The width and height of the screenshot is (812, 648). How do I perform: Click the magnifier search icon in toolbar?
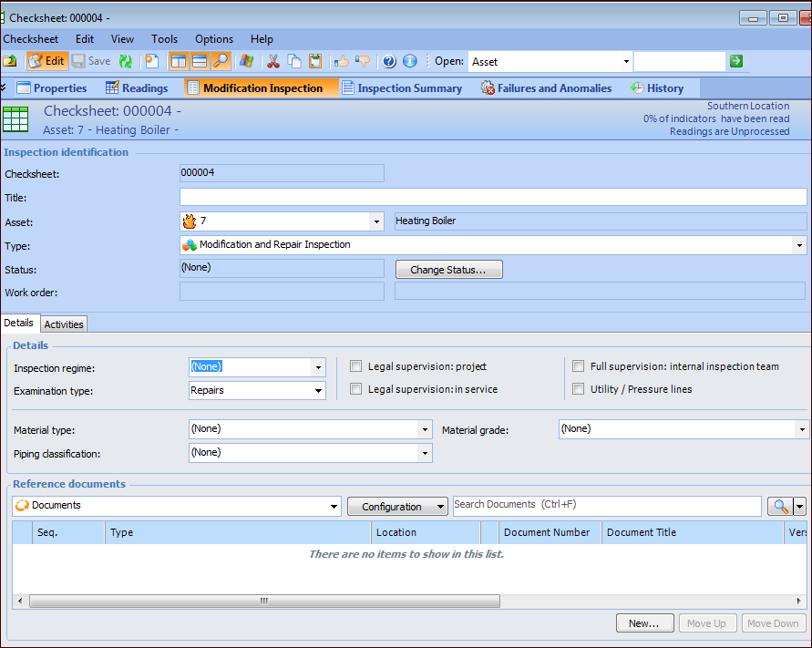[x=221, y=61]
